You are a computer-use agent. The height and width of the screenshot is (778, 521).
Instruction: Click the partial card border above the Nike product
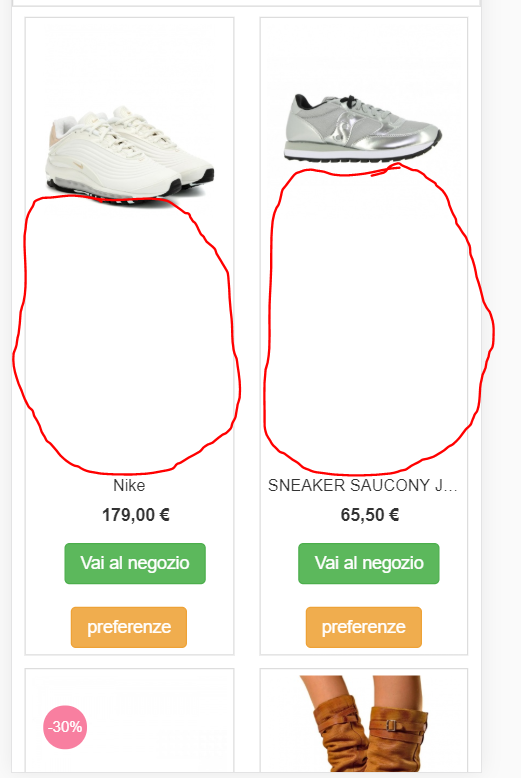click(247, 3)
